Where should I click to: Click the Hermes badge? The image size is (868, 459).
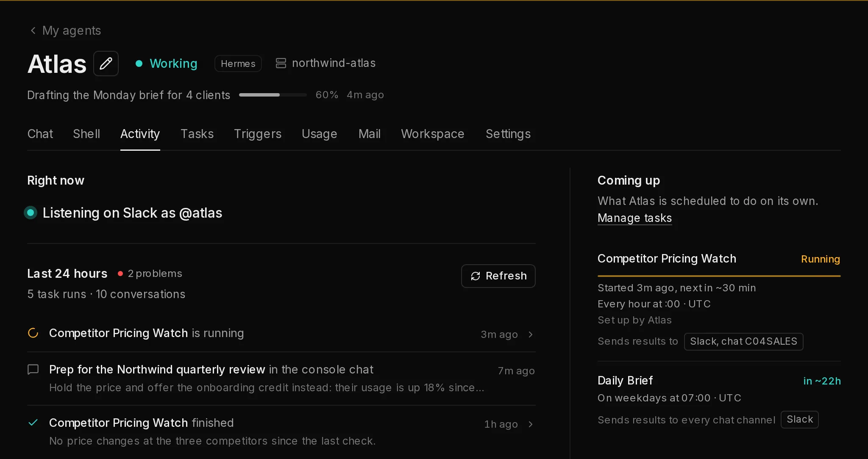238,64
